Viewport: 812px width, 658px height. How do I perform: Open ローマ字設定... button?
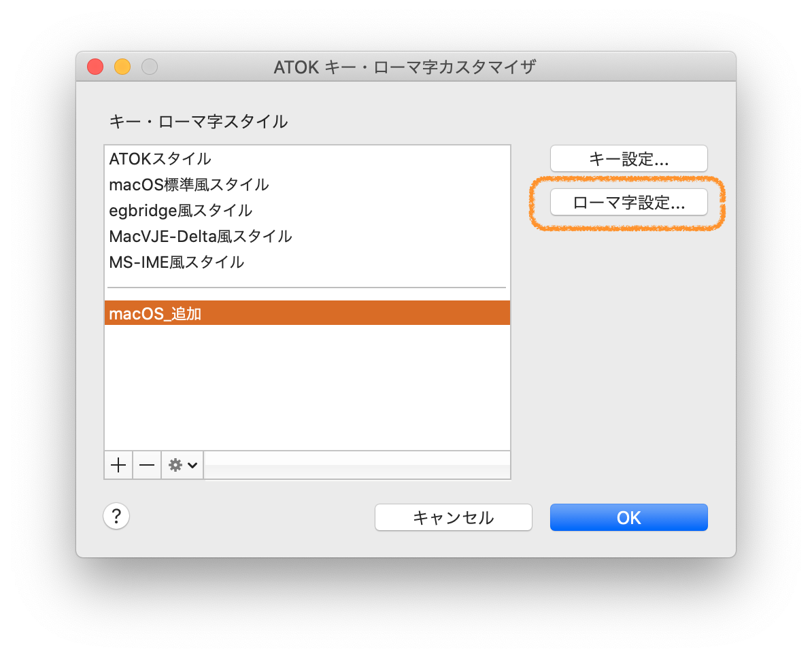pyautogui.click(x=628, y=202)
